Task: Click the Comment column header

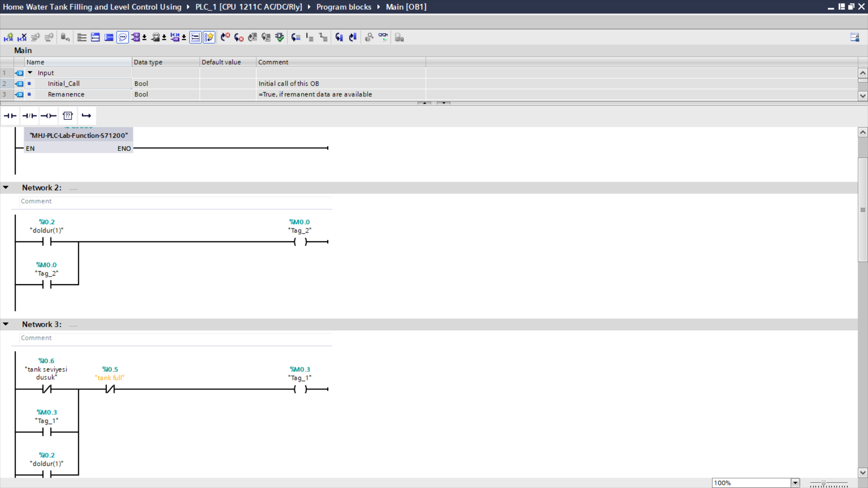Action: click(341, 62)
